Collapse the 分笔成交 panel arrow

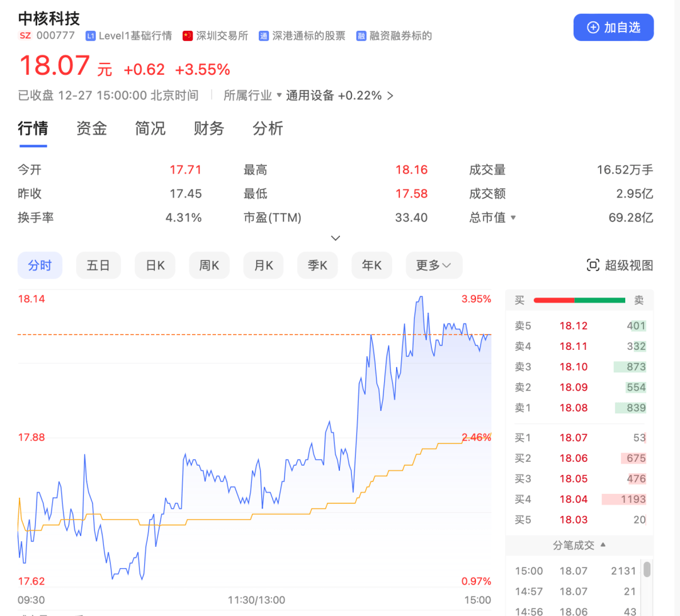(603, 545)
